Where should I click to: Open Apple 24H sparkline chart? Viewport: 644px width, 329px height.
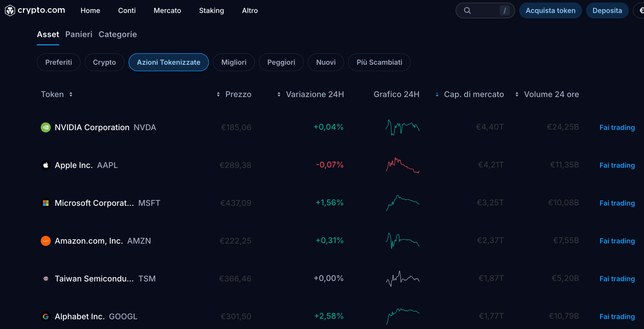(x=402, y=165)
